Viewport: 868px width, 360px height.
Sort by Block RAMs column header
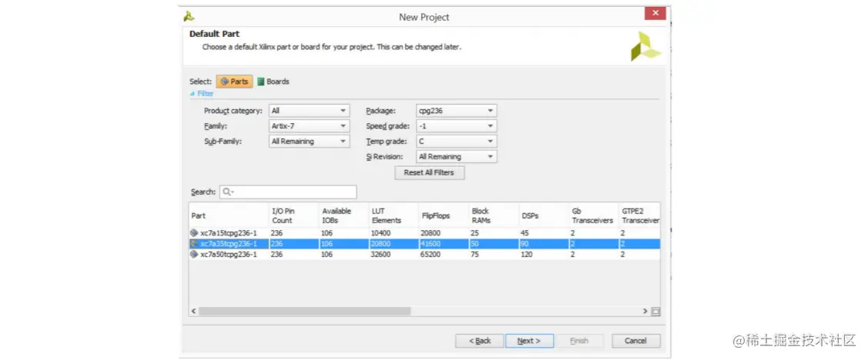(x=494, y=215)
